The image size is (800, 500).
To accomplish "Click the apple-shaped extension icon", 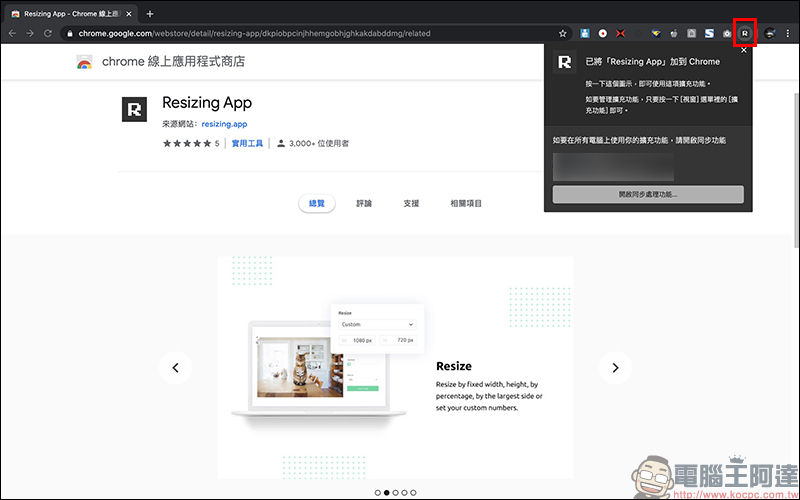I will 674,34.
